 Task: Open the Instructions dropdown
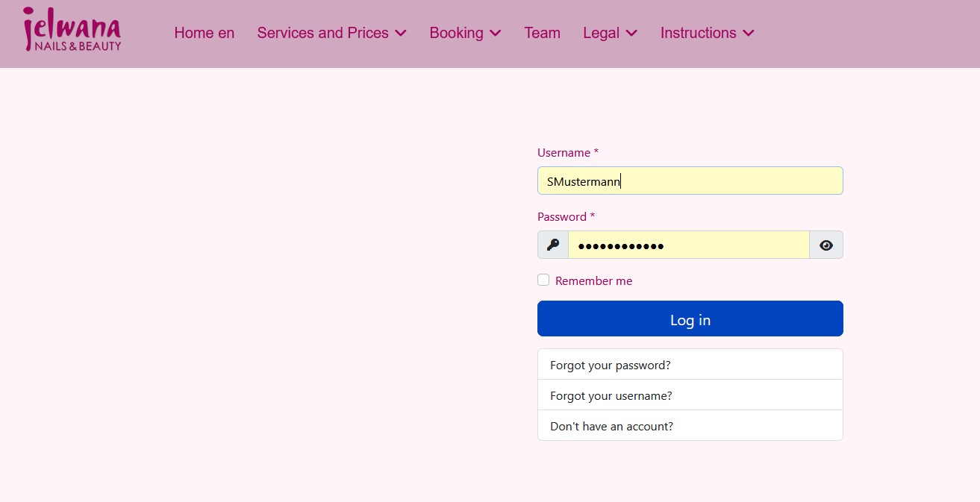pyautogui.click(x=699, y=33)
